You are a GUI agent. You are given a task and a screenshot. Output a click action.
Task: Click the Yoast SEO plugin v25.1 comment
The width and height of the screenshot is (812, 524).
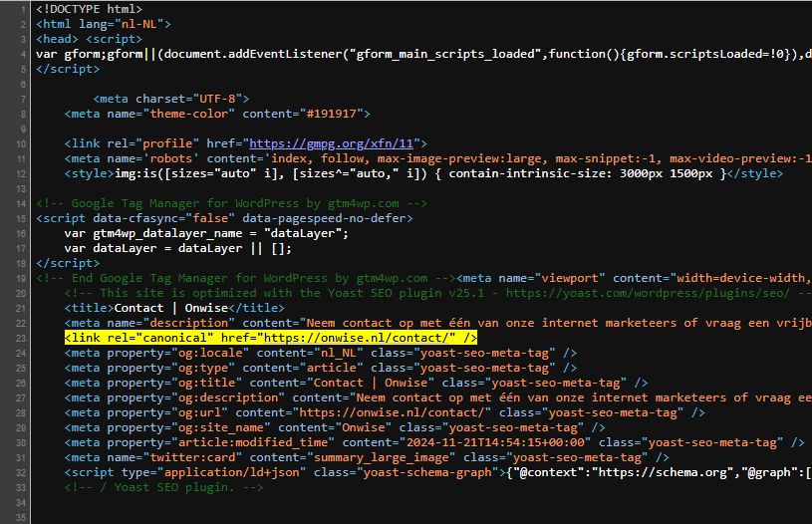(438, 293)
